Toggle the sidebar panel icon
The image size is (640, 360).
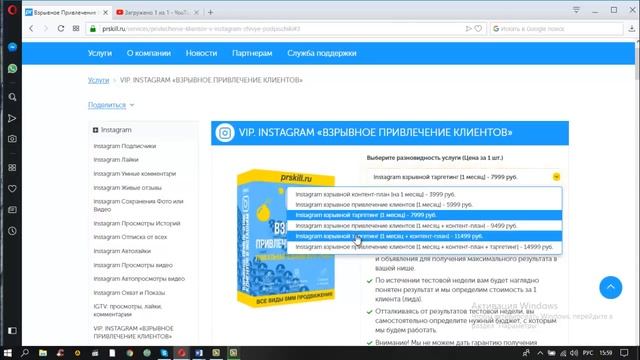[x=12, y=330]
